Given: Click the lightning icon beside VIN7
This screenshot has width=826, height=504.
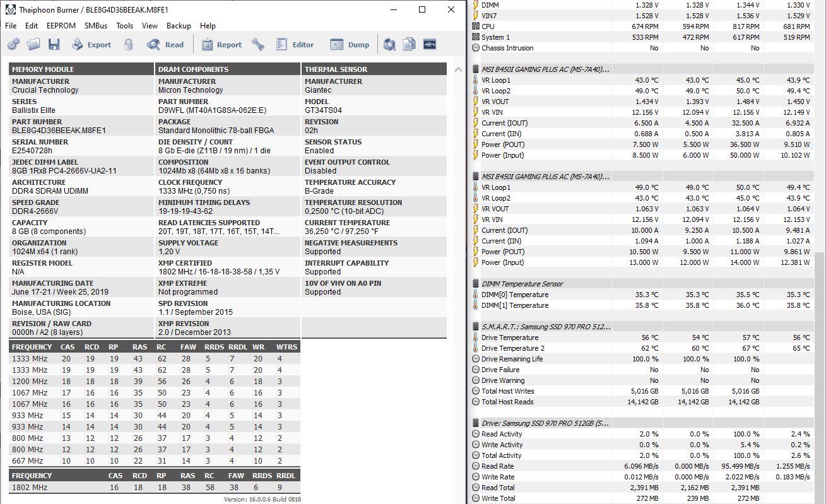Looking at the screenshot, I should pyautogui.click(x=476, y=16).
